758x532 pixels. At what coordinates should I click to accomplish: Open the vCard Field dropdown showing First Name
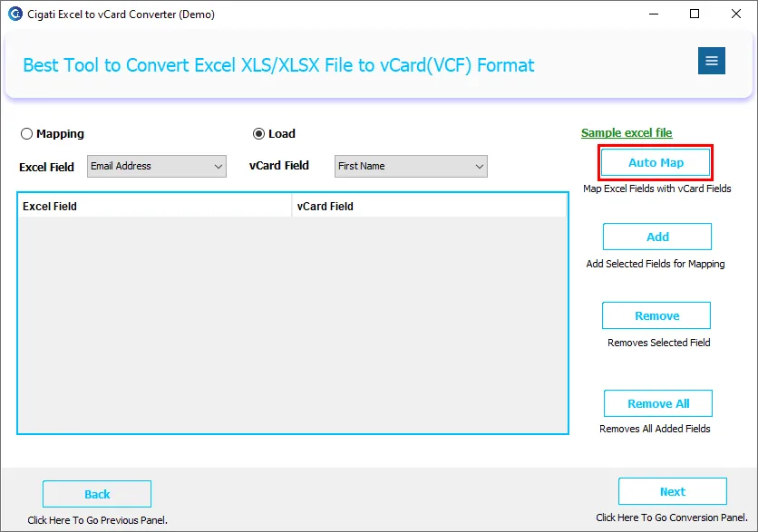coord(411,166)
